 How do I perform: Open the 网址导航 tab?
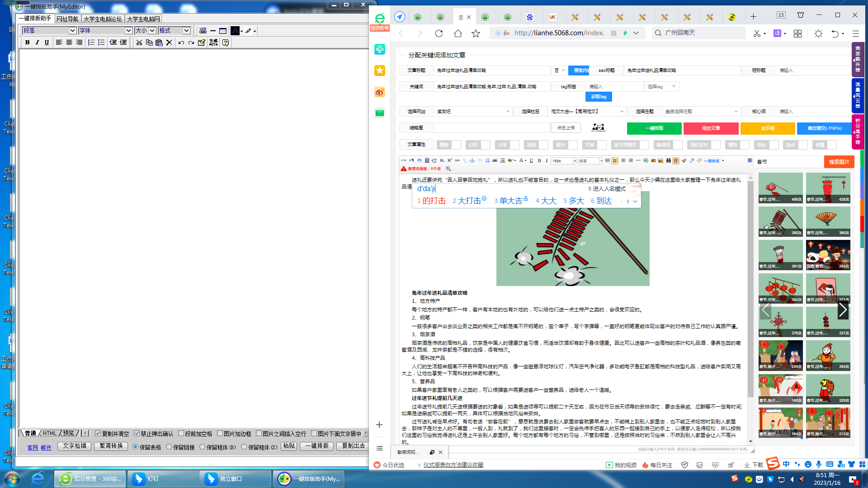67,19
